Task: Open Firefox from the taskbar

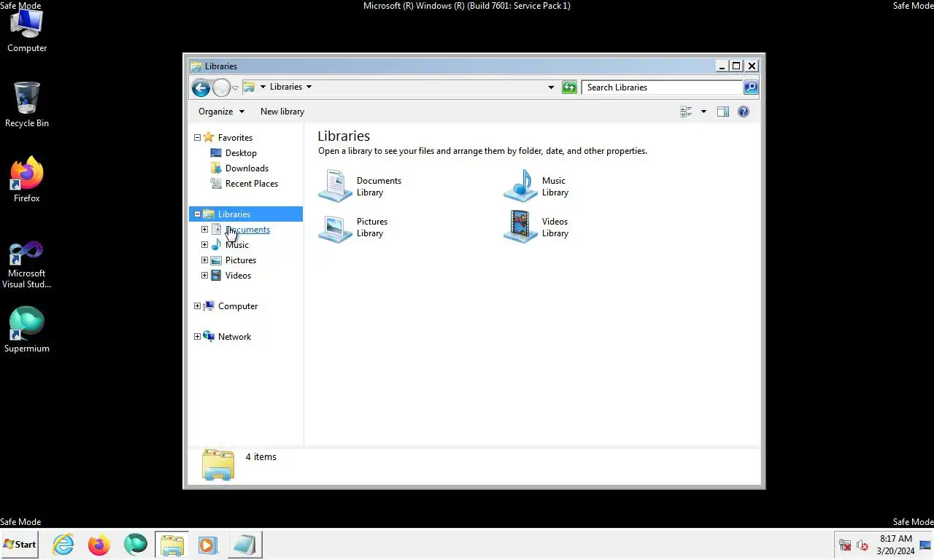Action: pyautogui.click(x=99, y=545)
